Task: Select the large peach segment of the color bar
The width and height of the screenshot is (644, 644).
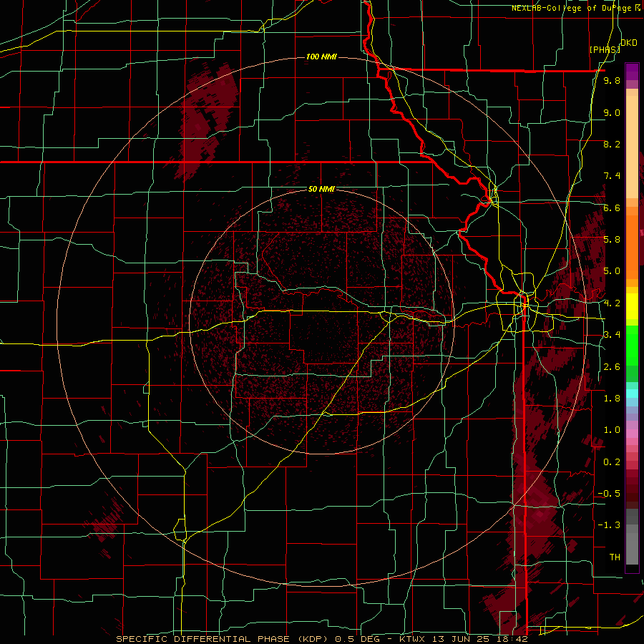Action: click(x=632, y=147)
